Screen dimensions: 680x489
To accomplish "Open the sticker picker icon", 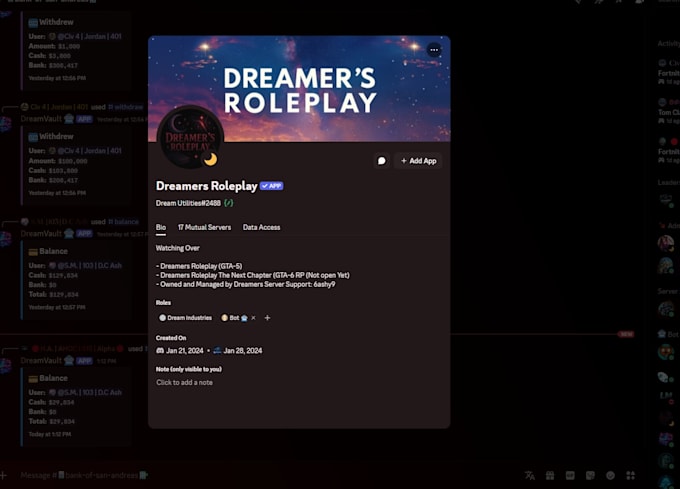I will 590,475.
